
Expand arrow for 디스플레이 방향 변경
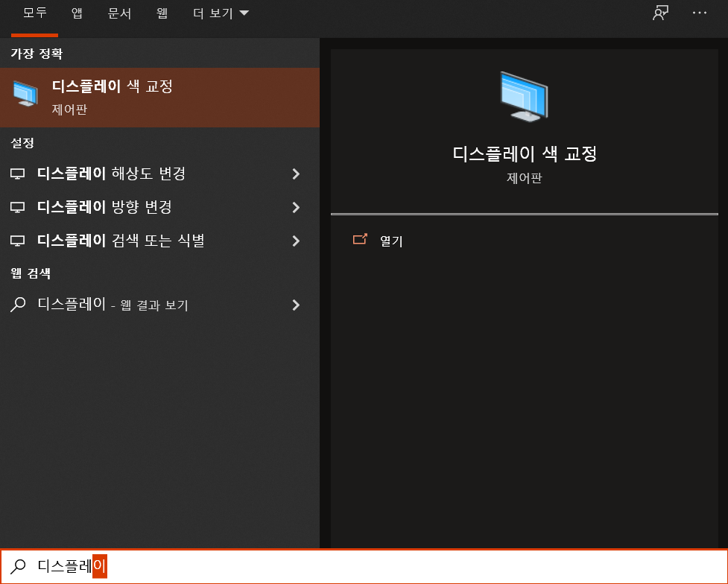tap(296, 208)
